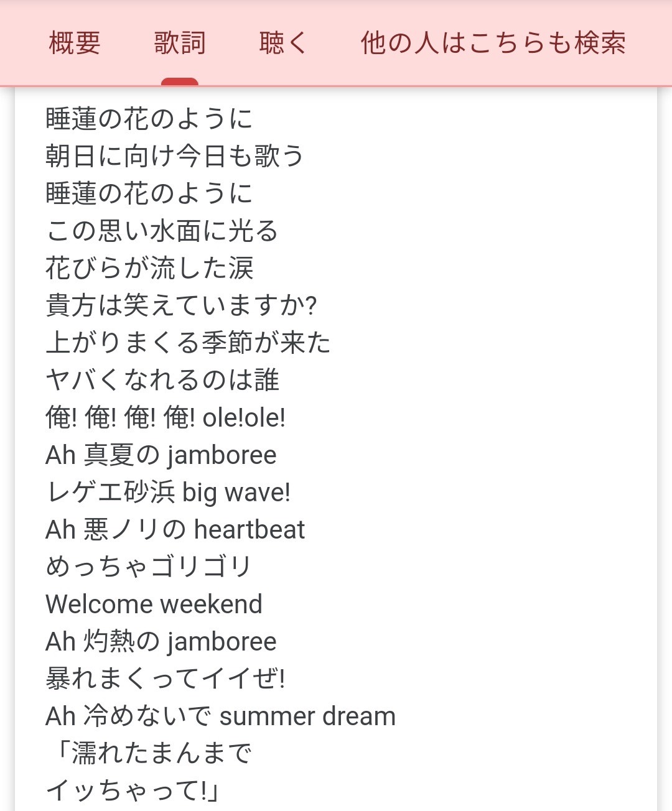Open 他の人はこちらも検索 tab
The width and height of the screenshot is (672, 811).
click(x=493, y=44)
